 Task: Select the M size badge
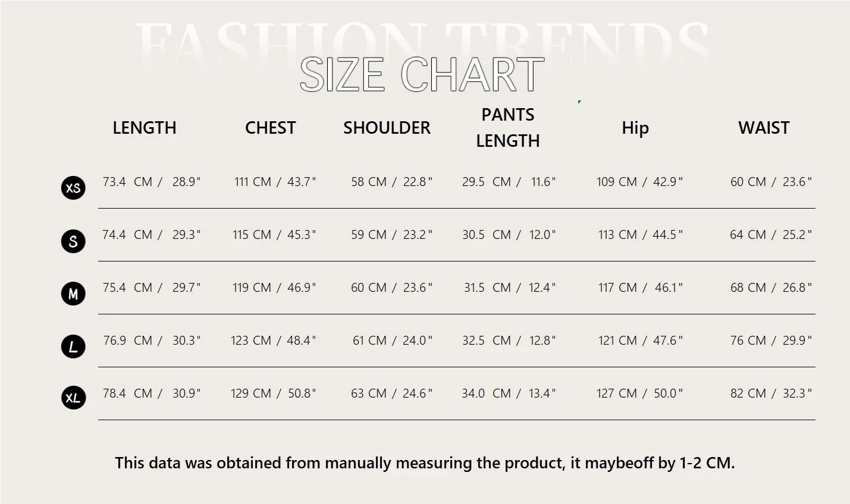point(73,294)
